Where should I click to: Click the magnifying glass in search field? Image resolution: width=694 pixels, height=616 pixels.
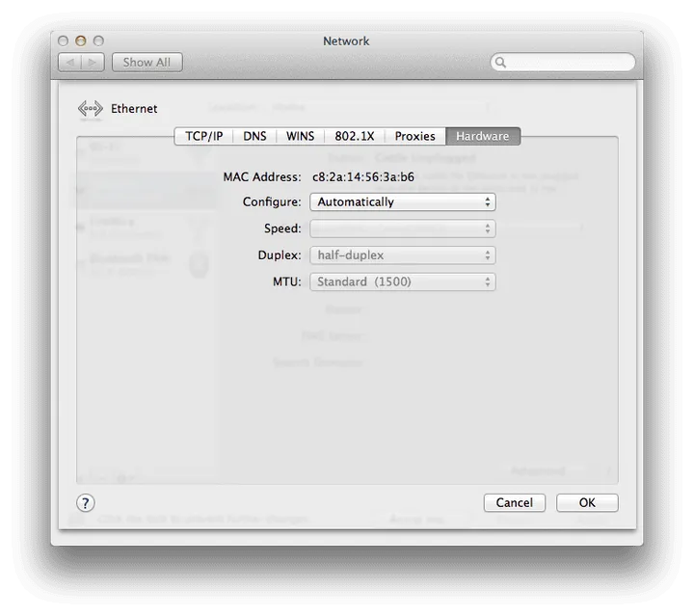[x=500, y=63]
